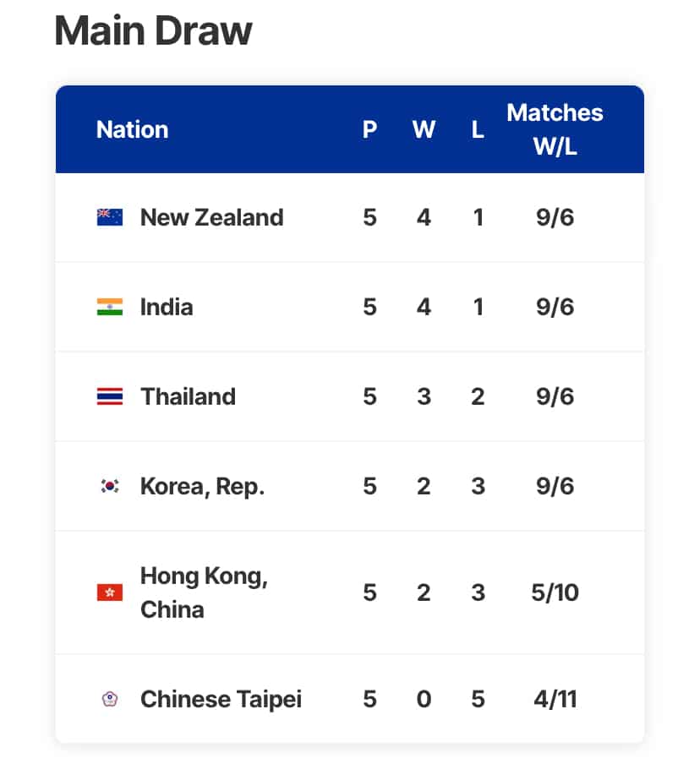The height and width of the screenshot is (764, 700).
Task: Select Chinese Taipei's 4/11 matches record
Action: tap(555, 699)
